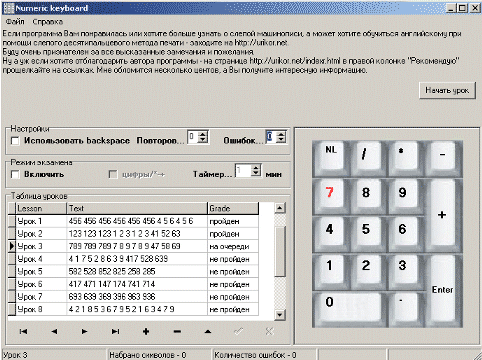This screenshot has width=482, height=360.
Task: Increase the Повторов spinner value
Action: [x=203, y=134]
